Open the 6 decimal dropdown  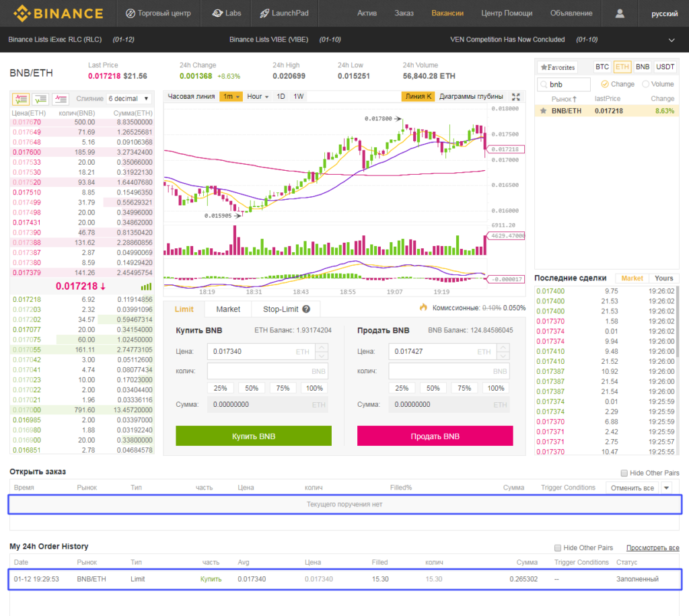pyautogui.click(x=129, y=98)
